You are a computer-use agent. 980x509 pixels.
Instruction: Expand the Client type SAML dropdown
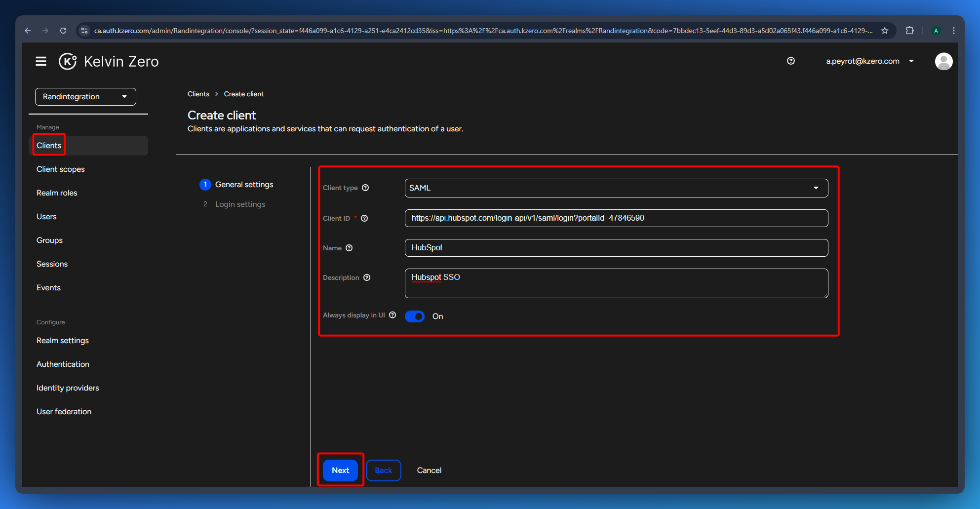pyautogui.click(x=616, y=188)
